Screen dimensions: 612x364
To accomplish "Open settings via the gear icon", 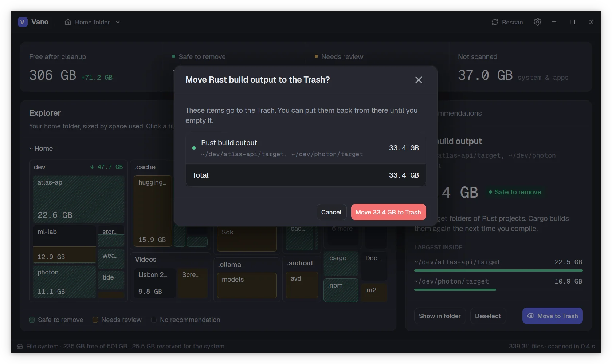I will (538, 22).
